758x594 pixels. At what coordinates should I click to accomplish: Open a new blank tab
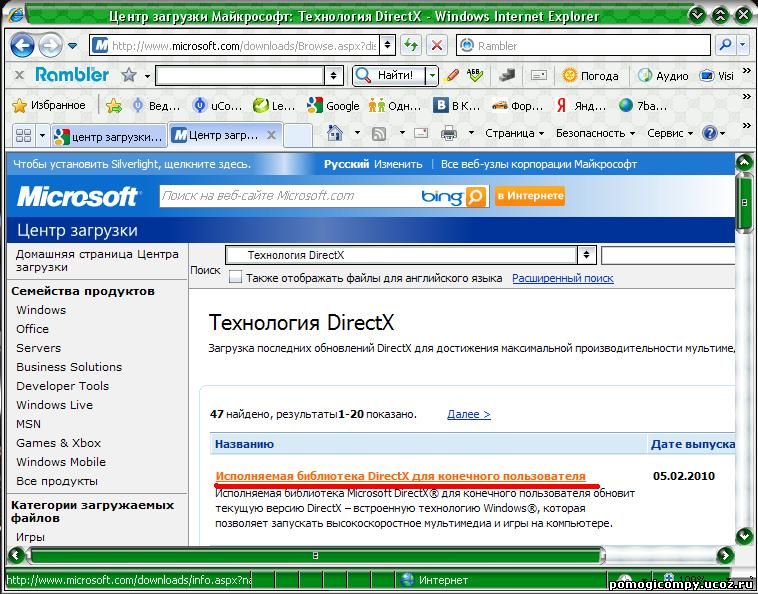(297, 136)
